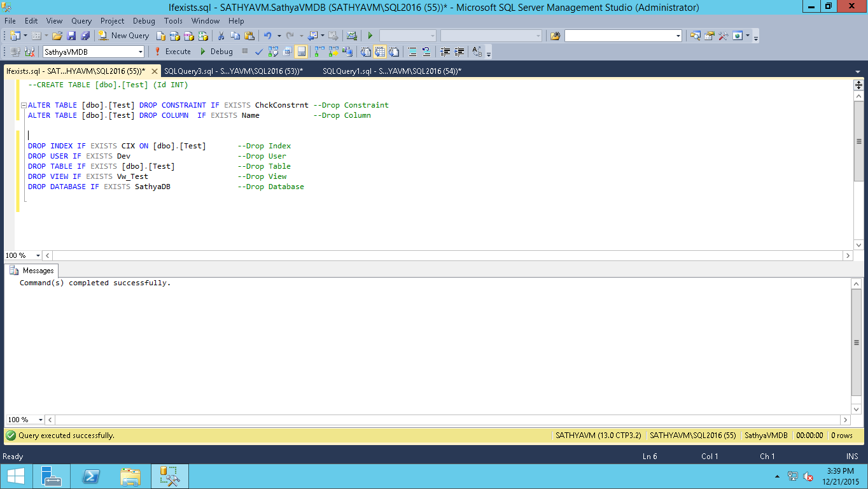Viewport: 868px width, 489px height.
Task: Click Specify Values for Template Parameters icon
Action: [477, 52]
